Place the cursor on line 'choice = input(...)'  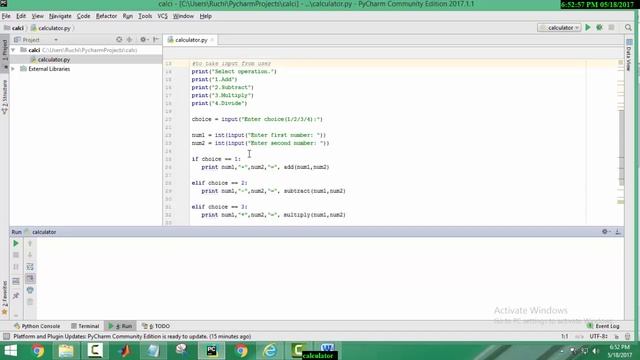[257, 119]
